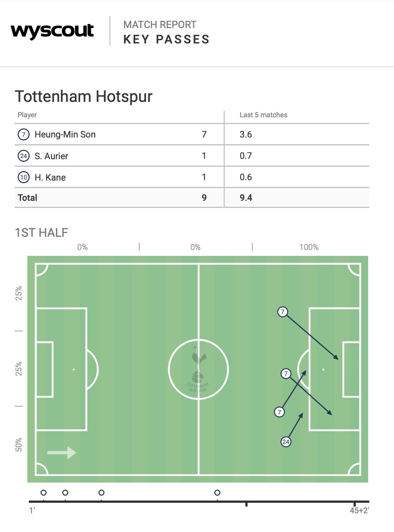Click the first key pass marker on timeline
This screenshot has width=394, height=532.
click(43, 493)
